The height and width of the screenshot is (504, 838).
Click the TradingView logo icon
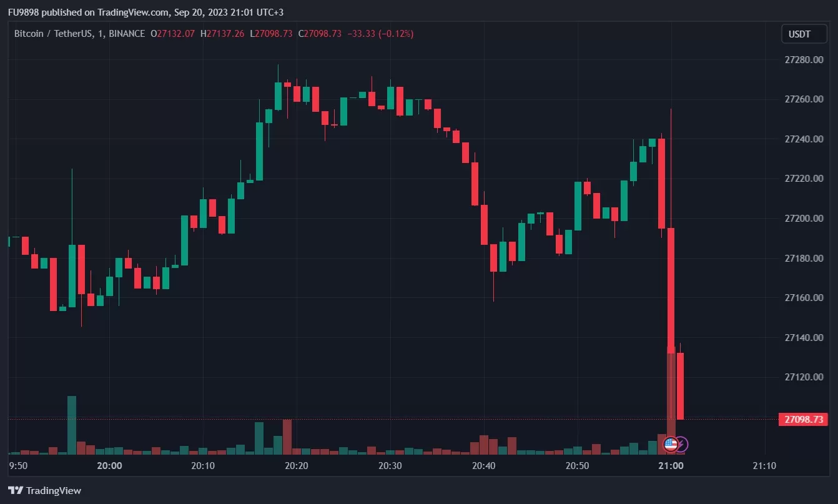pos(16,490)
